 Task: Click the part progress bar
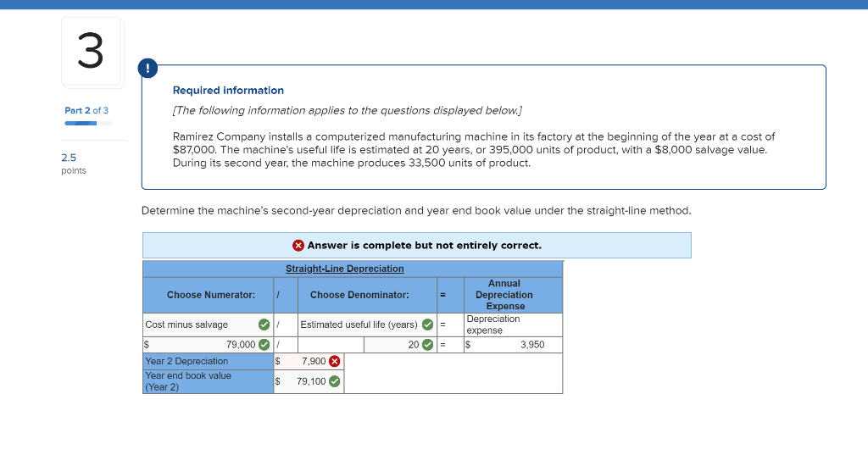(x=88, y=124)
